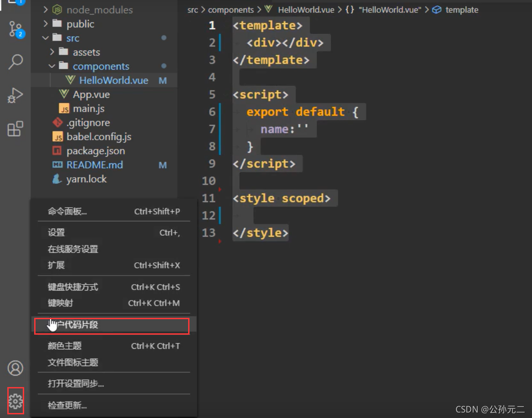The width and height of the screenshot is (532, 418).
Task: Place cursor on the name:'' code line
Action: click(x=284, y=129)
